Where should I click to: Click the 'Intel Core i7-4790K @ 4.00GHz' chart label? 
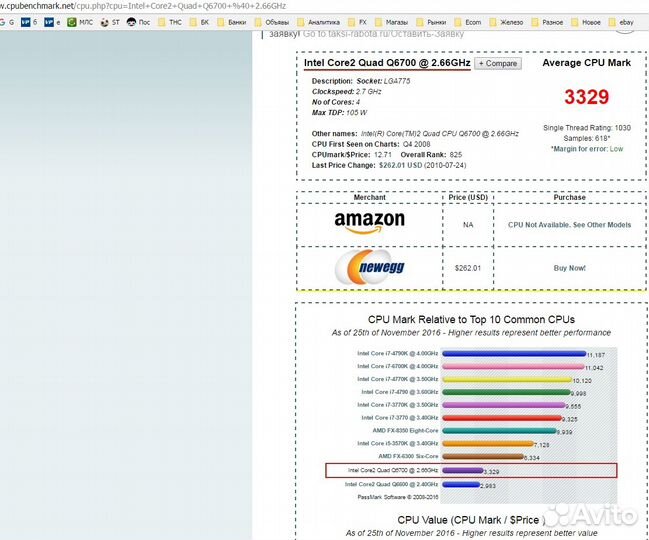(397, 353)
